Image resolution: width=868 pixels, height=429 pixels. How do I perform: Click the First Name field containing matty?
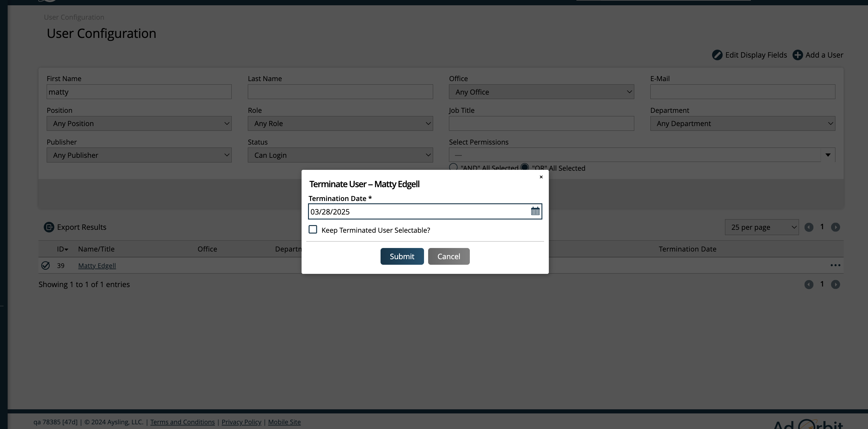click(139, 92)
